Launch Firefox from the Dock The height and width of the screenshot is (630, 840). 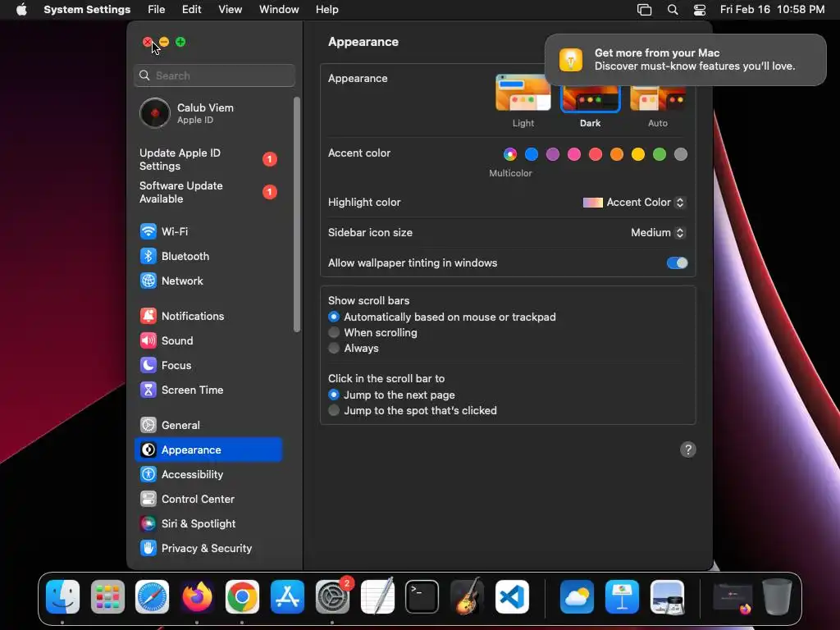[197, 597]
